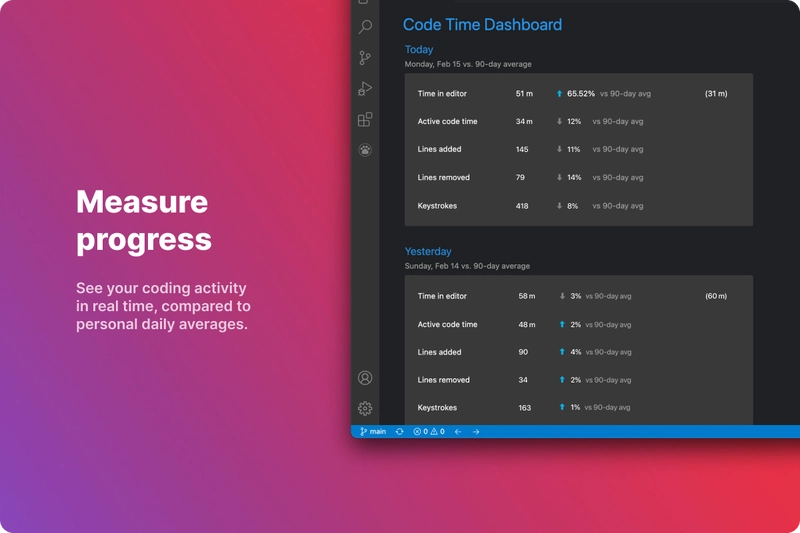The image size is (800, 533).
Task: Click yesterday's 'Time in editor' label
Action: (x=442, y=296)
